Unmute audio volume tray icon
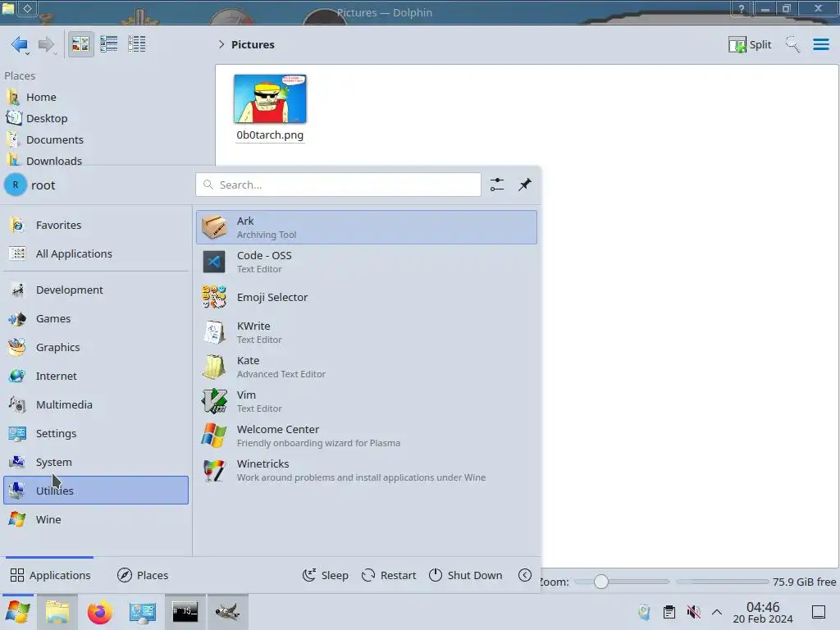Screen dimensions: 840x630 (x=693, y=612)
